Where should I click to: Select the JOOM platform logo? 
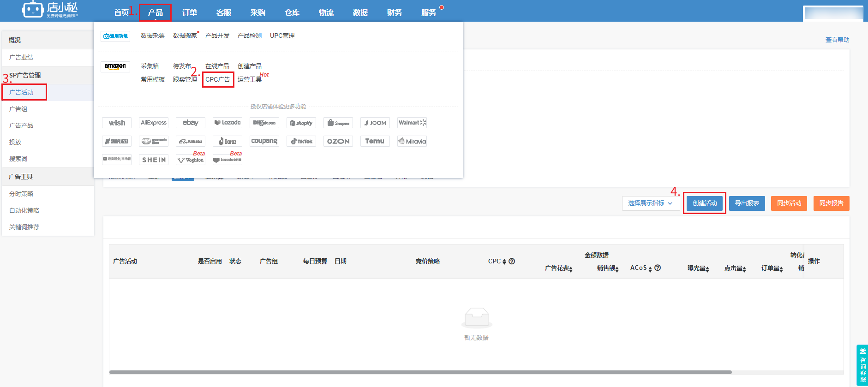point(375,123)
